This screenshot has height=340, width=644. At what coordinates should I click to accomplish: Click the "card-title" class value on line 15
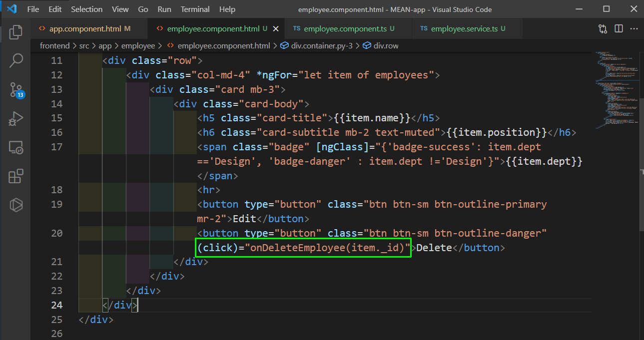pyautogui.click(x=295, y=118)
